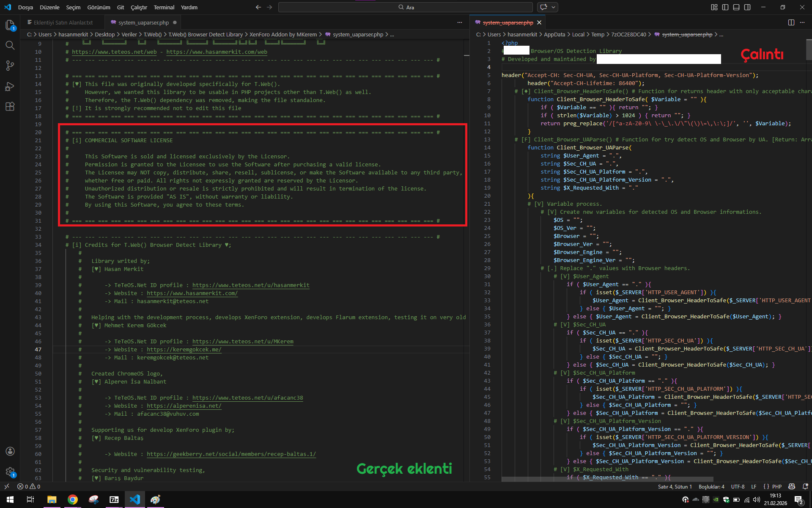
Task: Open the Copilot chat dropdown arrow
Action: (x=553, y=7)
